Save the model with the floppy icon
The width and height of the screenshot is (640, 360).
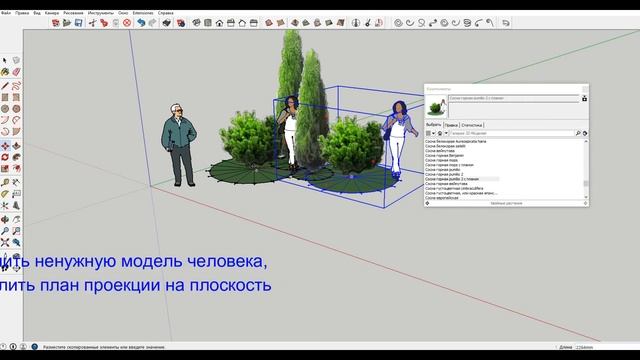[78, 23]
